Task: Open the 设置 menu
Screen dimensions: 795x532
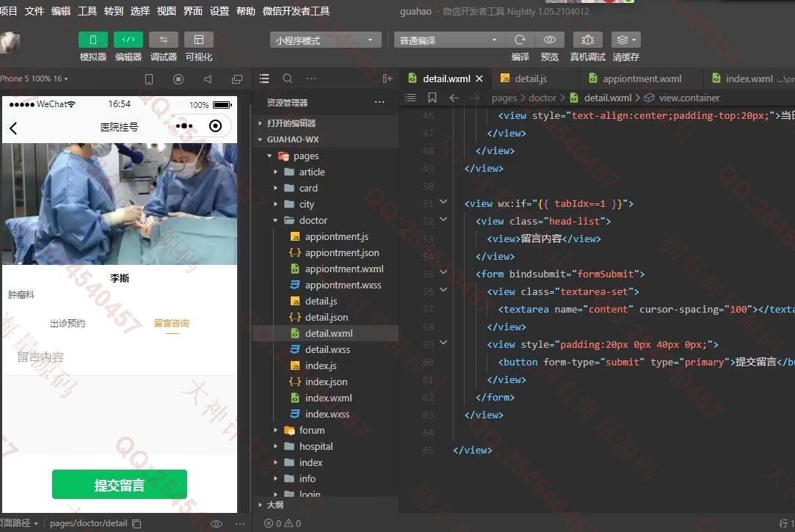Action: coord(219,11)
